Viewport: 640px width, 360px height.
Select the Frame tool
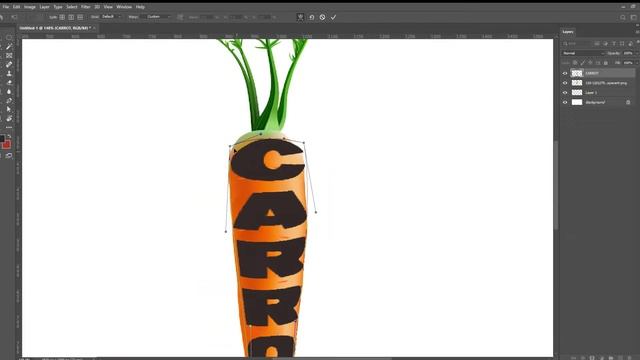pyautogui.click(x=9, y=56)
